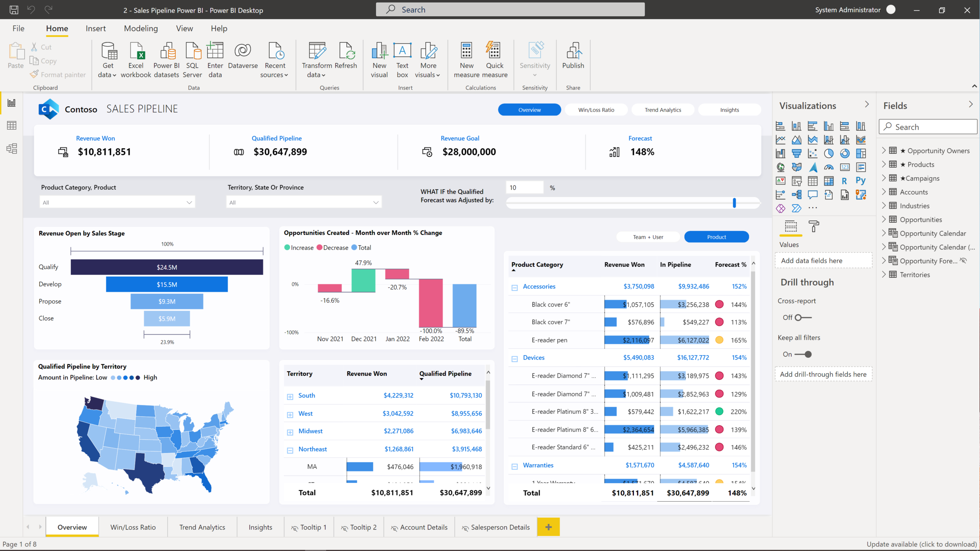Viewport: 980px width, 551px height.
Task: Click Product toggle button in table header
Action: point(716,236)
